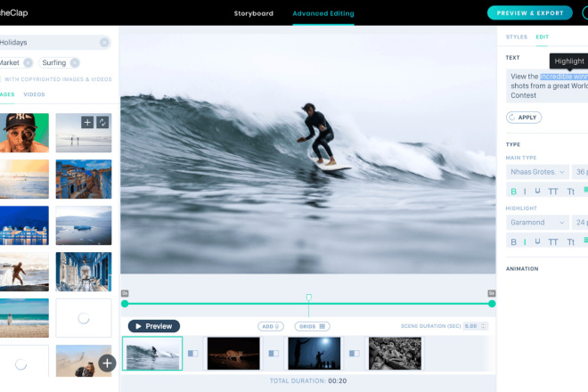Select the moonlit silhouettes scene
Screen dimensions: 588x392
314,354
